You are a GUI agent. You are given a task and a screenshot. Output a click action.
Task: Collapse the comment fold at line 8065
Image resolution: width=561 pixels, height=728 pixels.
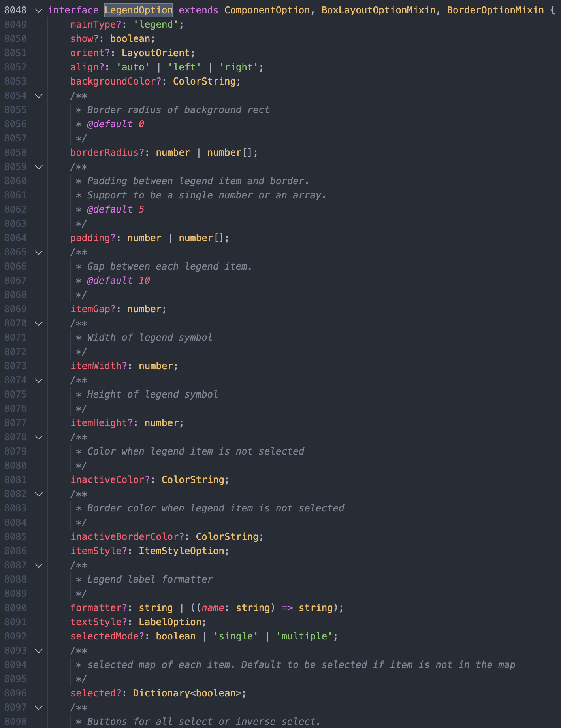(39, 252)
